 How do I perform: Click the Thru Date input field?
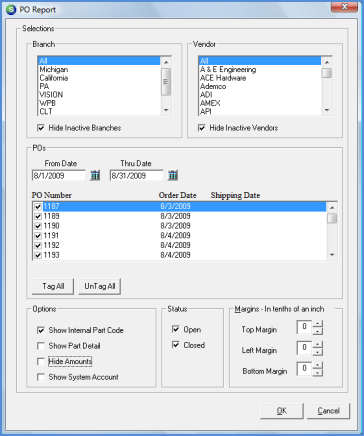pyautogui.click(x=137, y=176)
